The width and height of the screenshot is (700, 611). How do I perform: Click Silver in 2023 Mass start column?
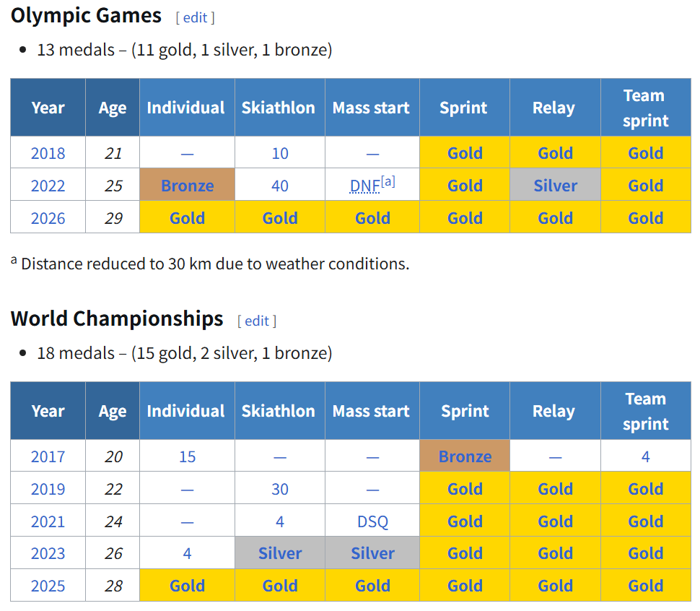click(x=372, y=553)
